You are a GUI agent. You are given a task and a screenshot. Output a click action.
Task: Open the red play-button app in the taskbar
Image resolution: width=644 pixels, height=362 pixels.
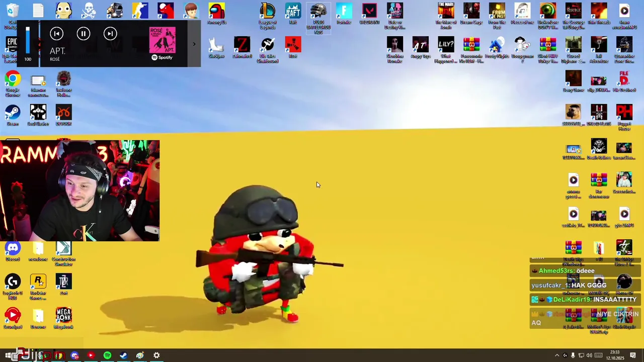click(91, 355)
